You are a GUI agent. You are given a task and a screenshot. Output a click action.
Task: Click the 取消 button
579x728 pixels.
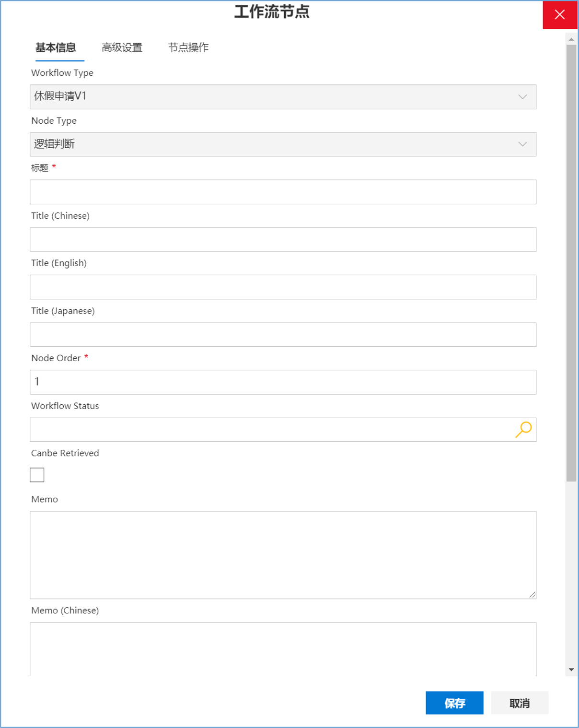pyautogui.click(x=520, y=703)
